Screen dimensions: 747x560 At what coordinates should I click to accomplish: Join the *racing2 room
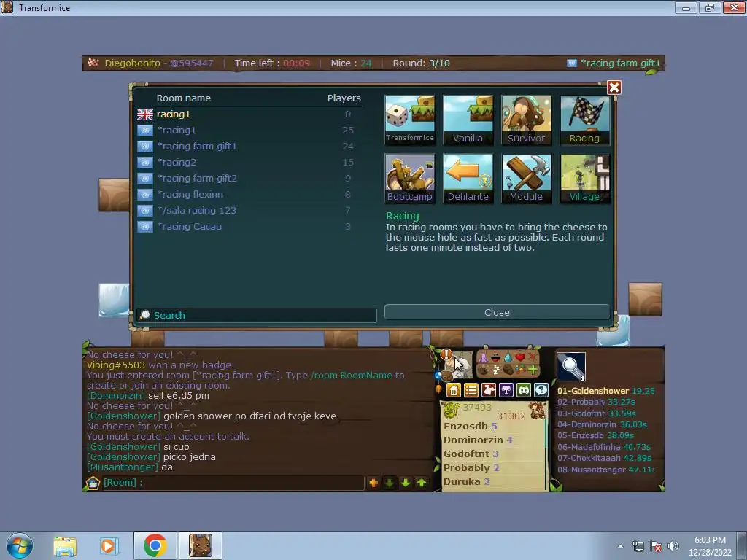point(249,163)
